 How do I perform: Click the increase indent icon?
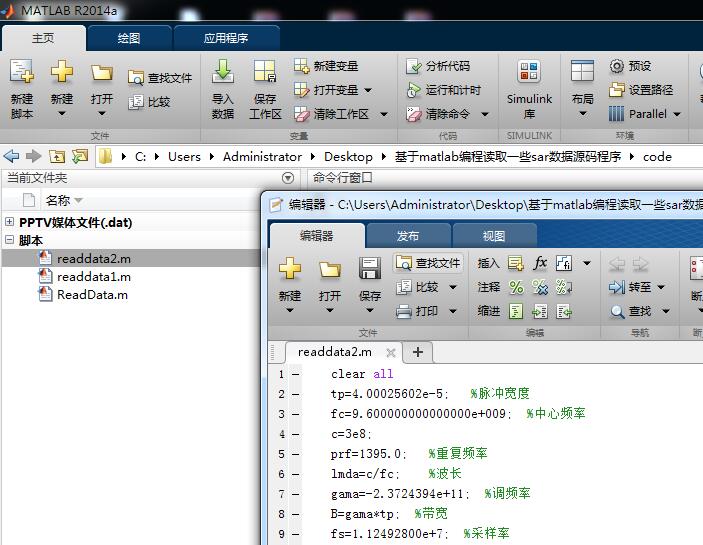click(x=540, y=311)
